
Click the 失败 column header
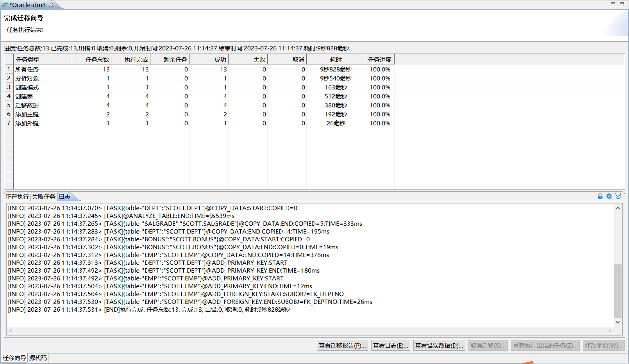coord(248,59)
